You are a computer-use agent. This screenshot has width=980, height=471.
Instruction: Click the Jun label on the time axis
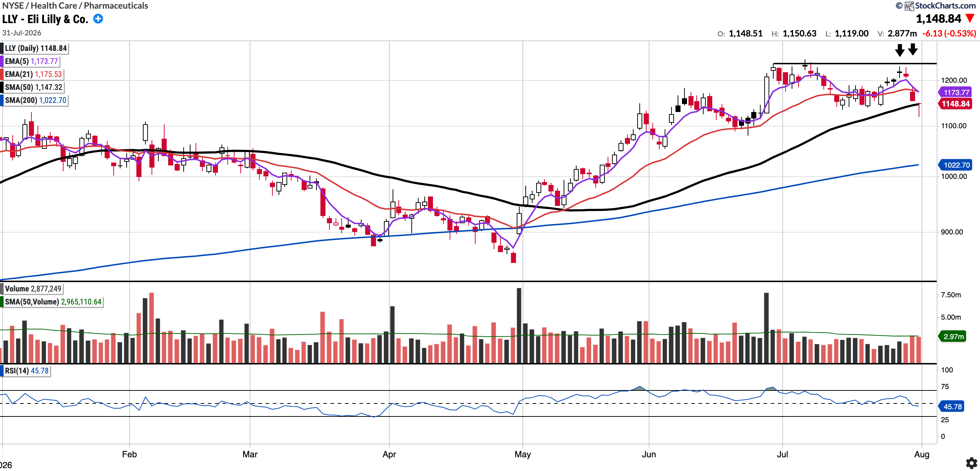point(649,454)
